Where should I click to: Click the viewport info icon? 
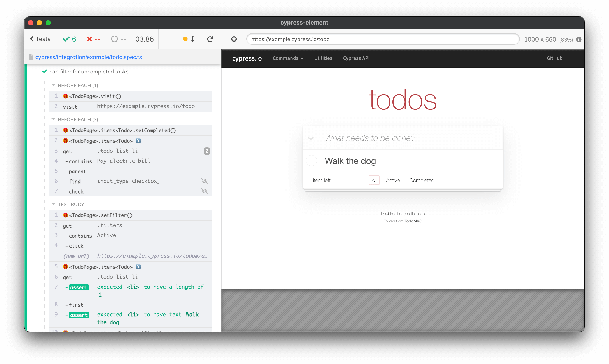[x=579, y=39]
